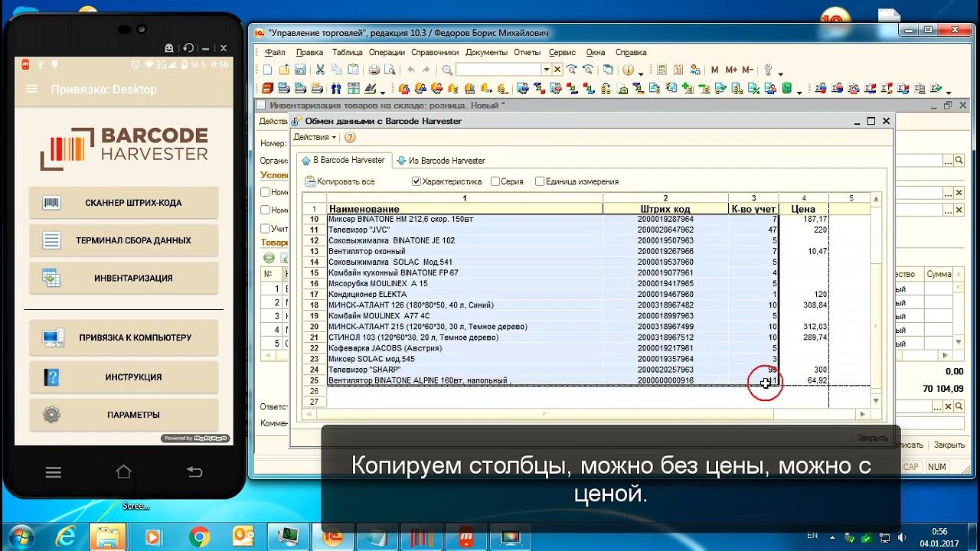Screen dimensions: 980x551
Task: Click inside the toolbar search field
Action: 498,70
